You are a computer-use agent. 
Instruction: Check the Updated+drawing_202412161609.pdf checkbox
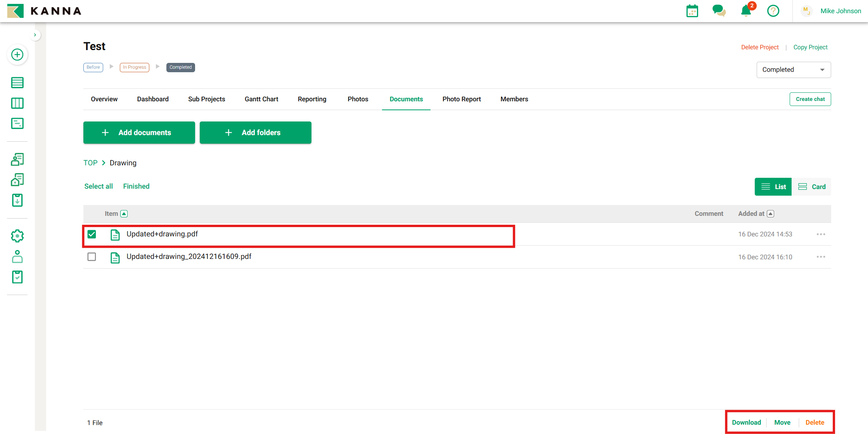point(92,257)
